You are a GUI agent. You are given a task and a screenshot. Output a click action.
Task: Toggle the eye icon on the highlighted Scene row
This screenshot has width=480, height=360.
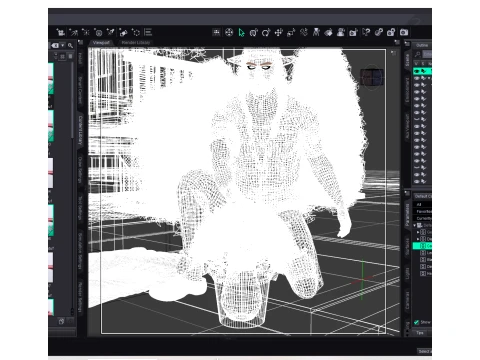point(417,71)
